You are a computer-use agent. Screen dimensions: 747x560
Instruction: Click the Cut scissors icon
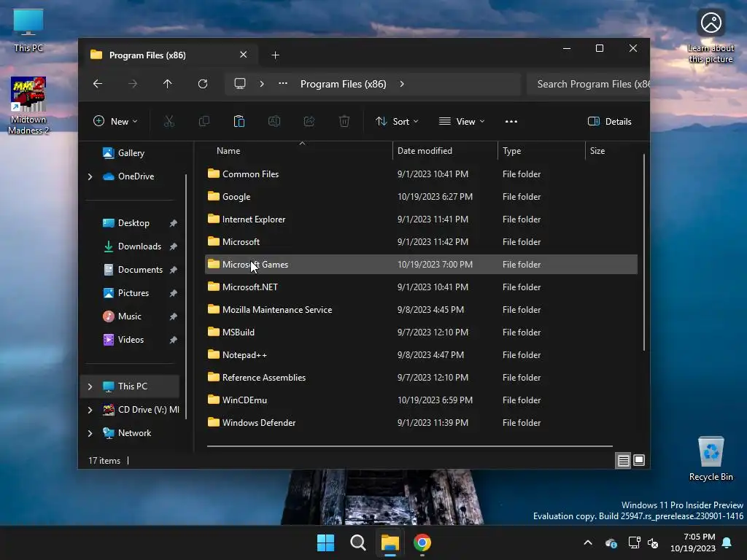tap(169, 122)
